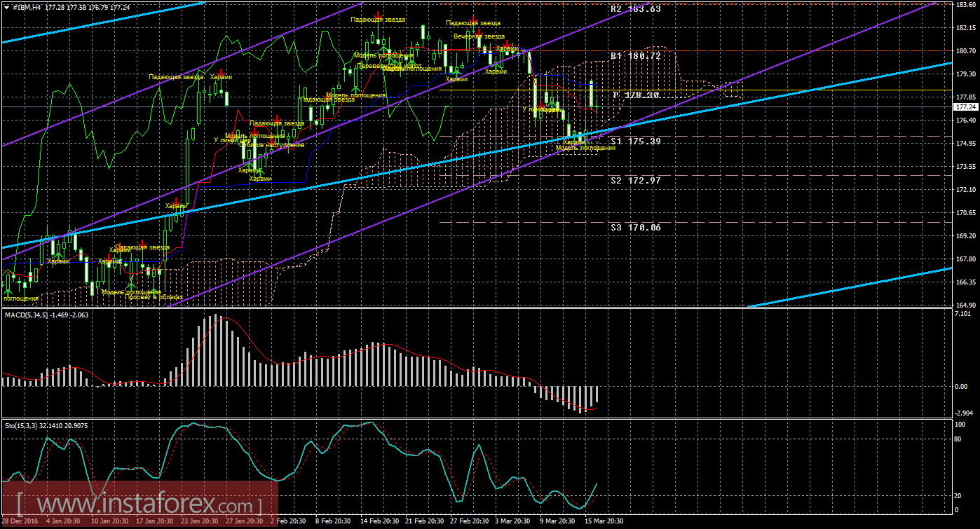
Task: Click the 21 Feb 20:30 time label
Action: tap(426, 522)
